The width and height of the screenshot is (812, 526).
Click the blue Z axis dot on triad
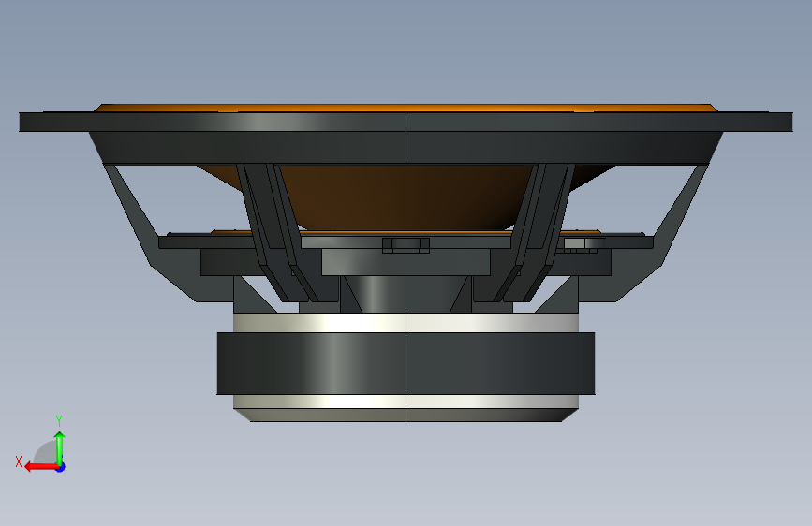tap(61, 467)
